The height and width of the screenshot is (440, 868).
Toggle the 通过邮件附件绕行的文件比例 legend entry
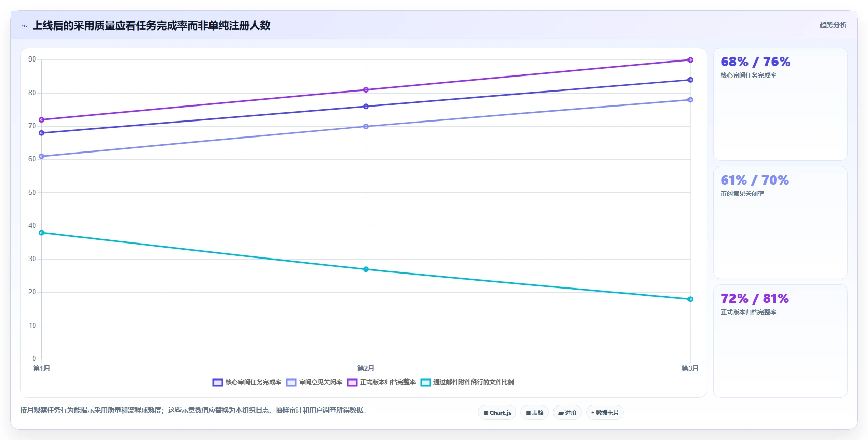tap(468, 383)
